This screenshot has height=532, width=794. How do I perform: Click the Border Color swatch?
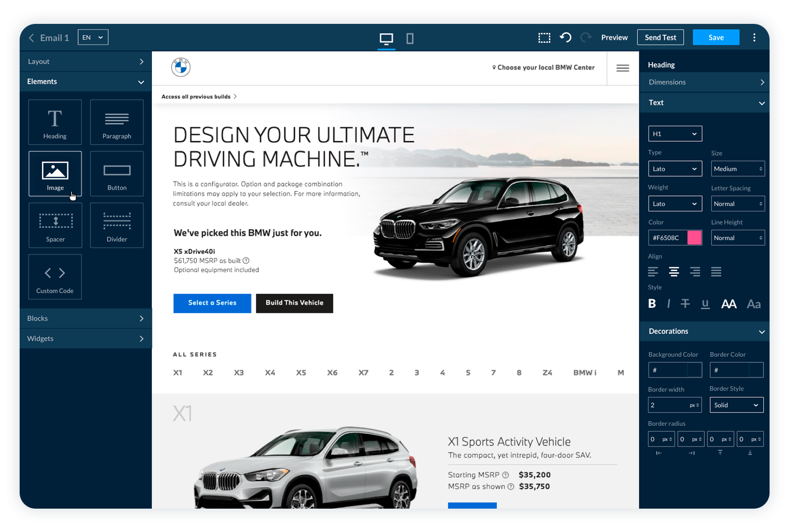pyautogui.click(x=756, y=370)
